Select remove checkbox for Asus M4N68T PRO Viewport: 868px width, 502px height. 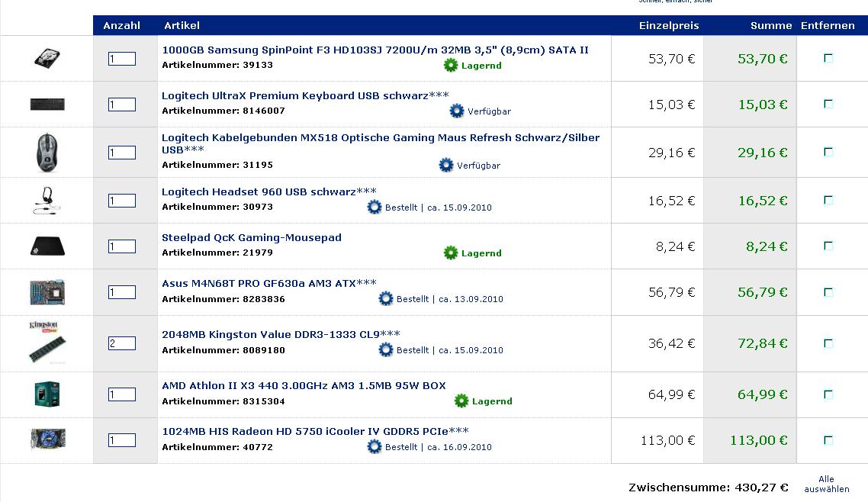(828, 291)
